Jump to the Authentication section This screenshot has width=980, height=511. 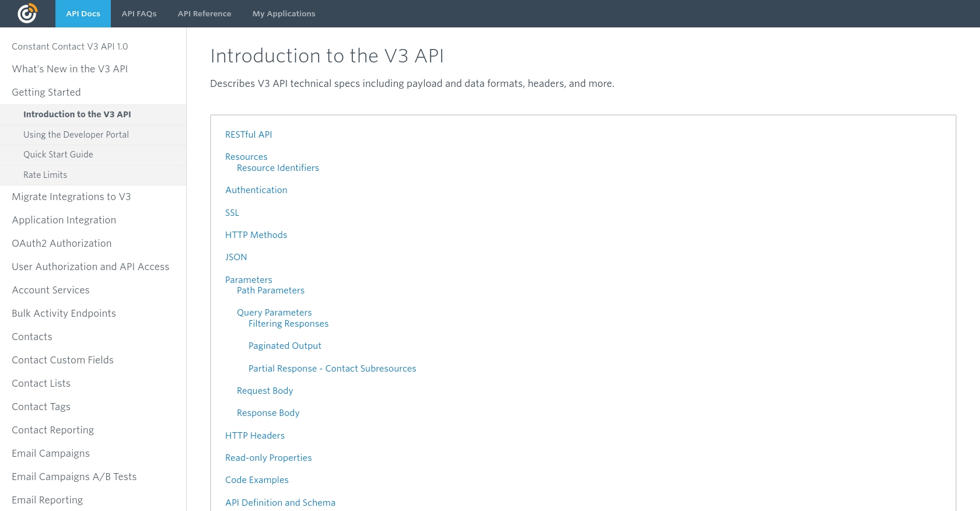pyautogui.click(x=256, y=190)
